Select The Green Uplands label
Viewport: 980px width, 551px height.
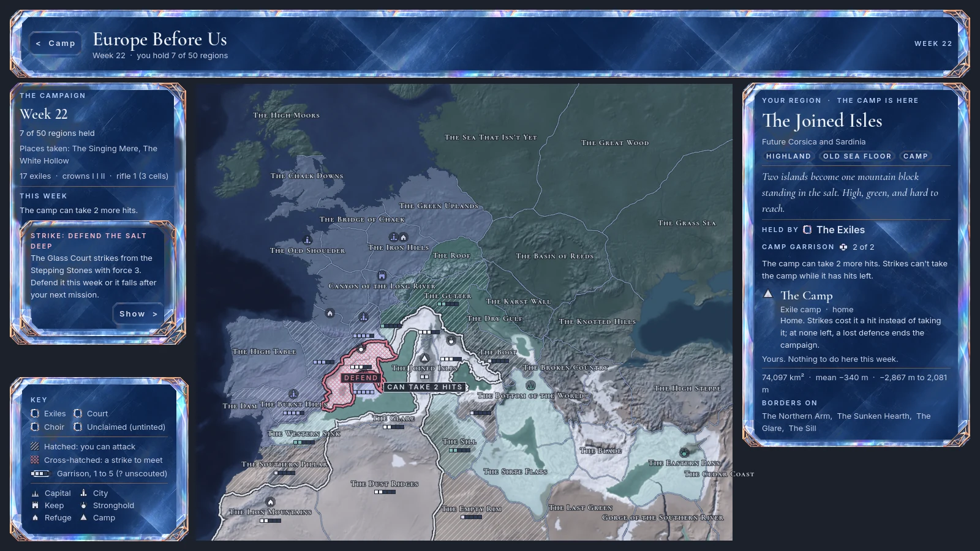pos(439,206)
